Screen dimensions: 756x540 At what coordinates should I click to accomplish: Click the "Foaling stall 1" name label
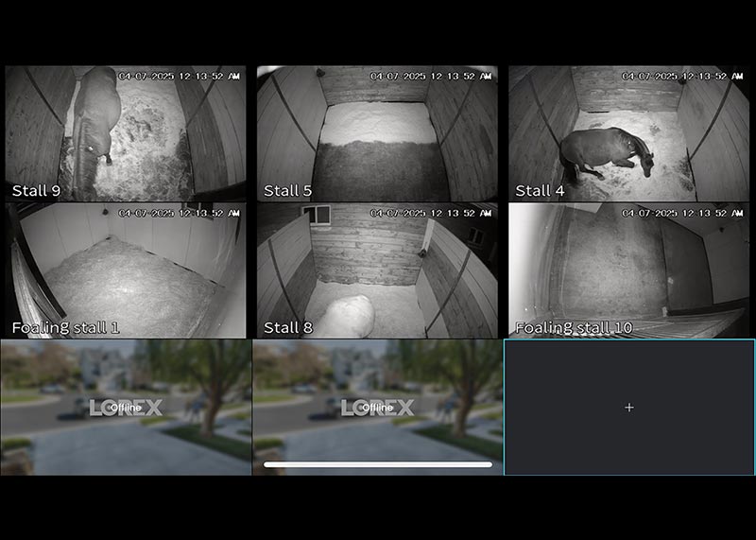click(66, 328)
